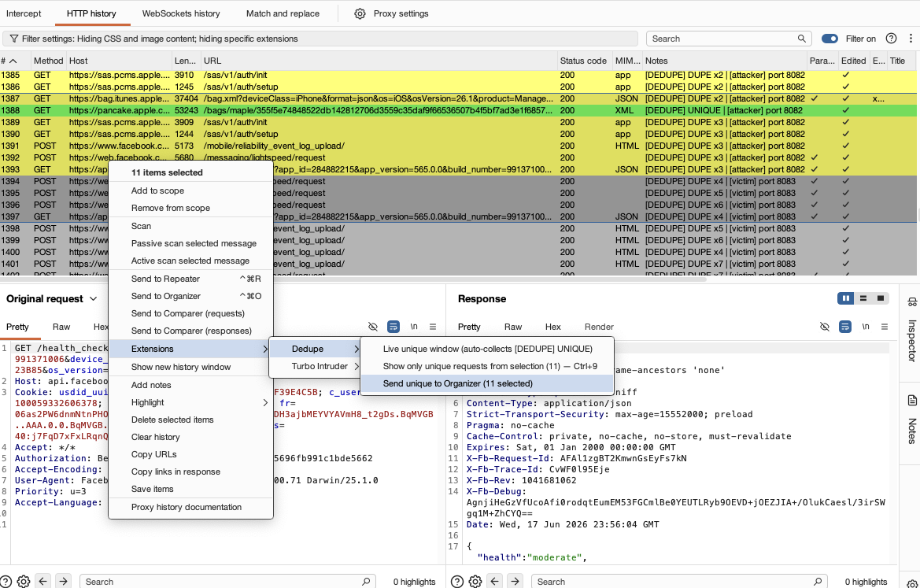Open the response pane hamburger menu icon
Image resolution: width=920 pixels, height=588 pixels.
885,327
